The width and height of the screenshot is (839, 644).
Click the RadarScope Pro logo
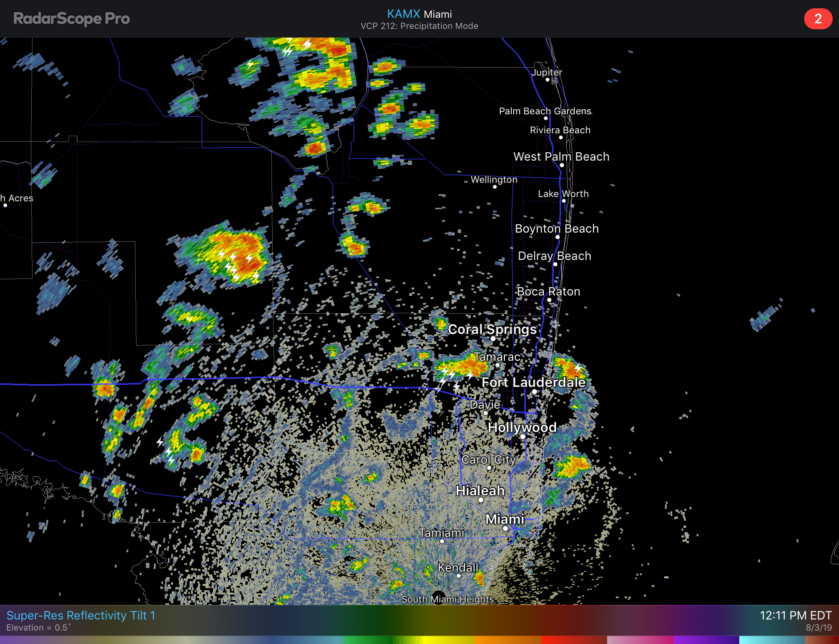tap(71, 19)
